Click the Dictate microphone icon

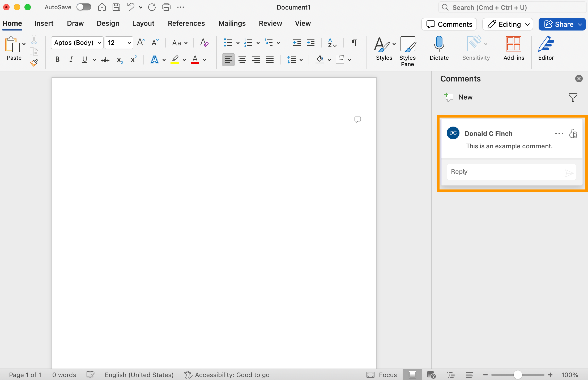pyautogui.click(x=439, y=44)
